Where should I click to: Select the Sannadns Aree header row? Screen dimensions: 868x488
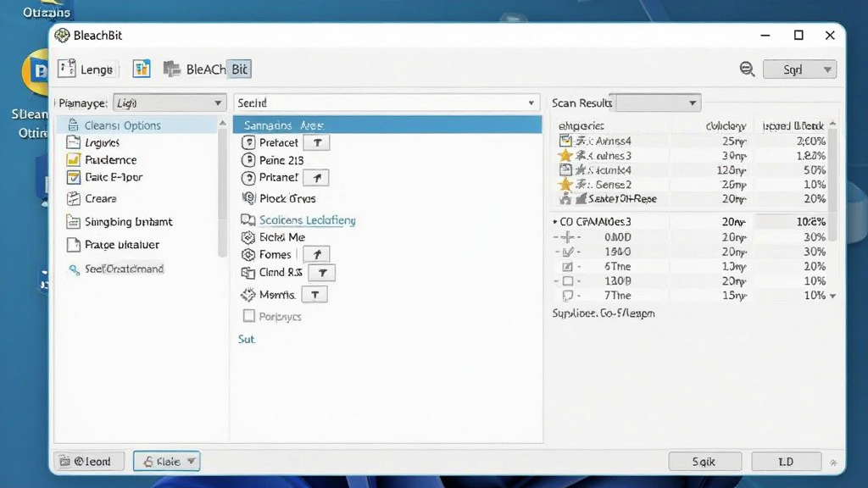(x=387, y=125)
